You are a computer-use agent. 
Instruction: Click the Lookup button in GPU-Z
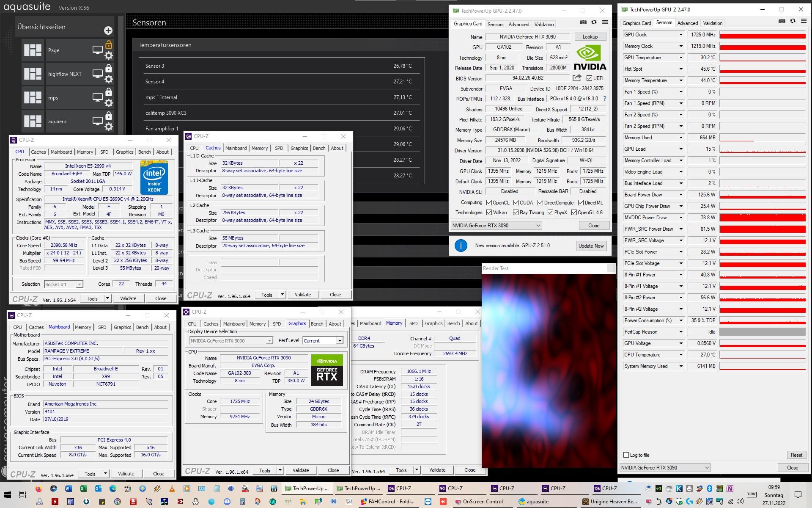(x=590, y=37)
